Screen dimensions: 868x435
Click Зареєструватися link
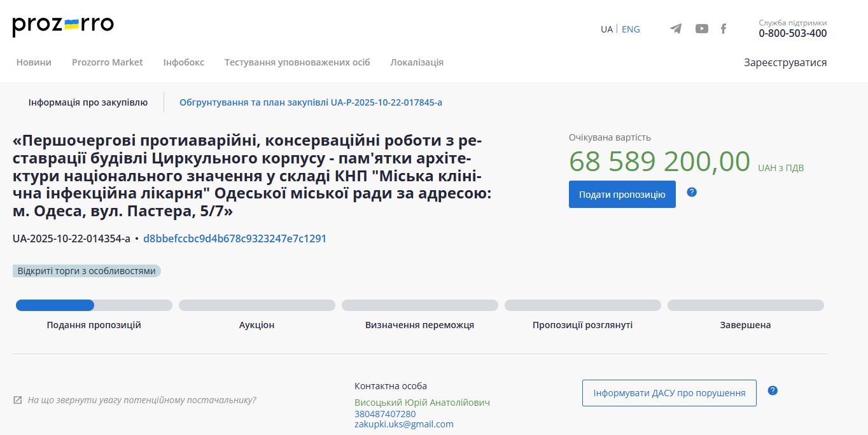(785, 62)
